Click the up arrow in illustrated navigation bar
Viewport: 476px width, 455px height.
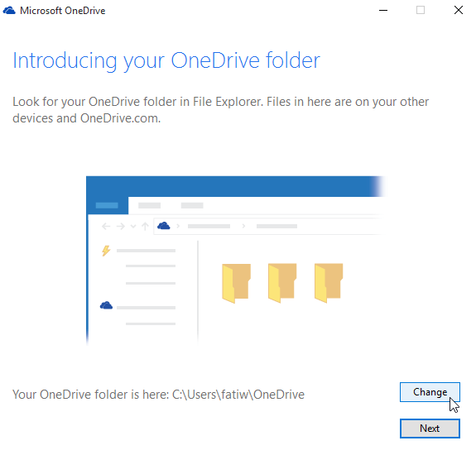145,226
